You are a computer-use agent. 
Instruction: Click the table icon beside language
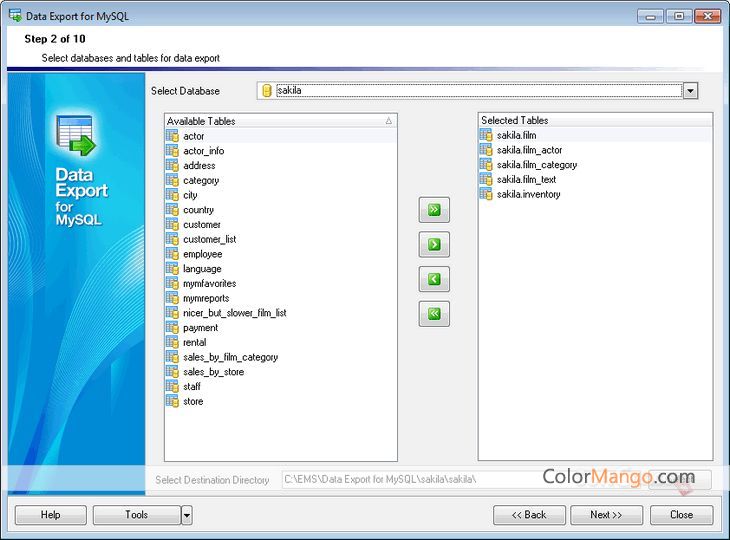coord(172,269)
